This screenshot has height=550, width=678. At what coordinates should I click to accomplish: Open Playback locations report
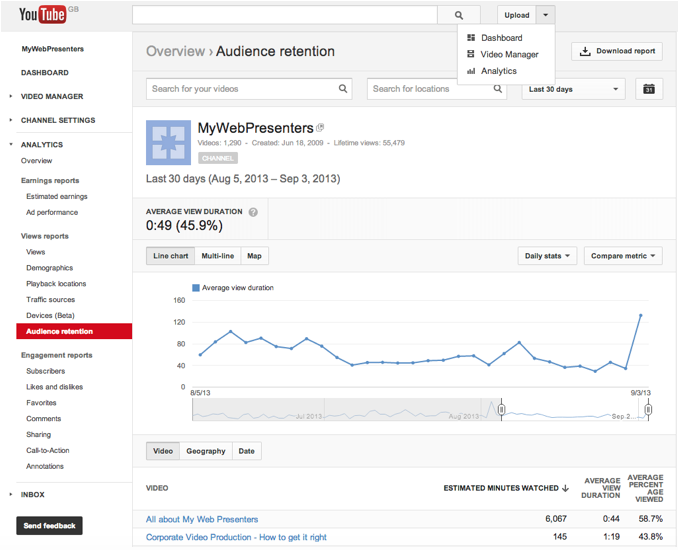pyautogui.click(x=56, y=284)
